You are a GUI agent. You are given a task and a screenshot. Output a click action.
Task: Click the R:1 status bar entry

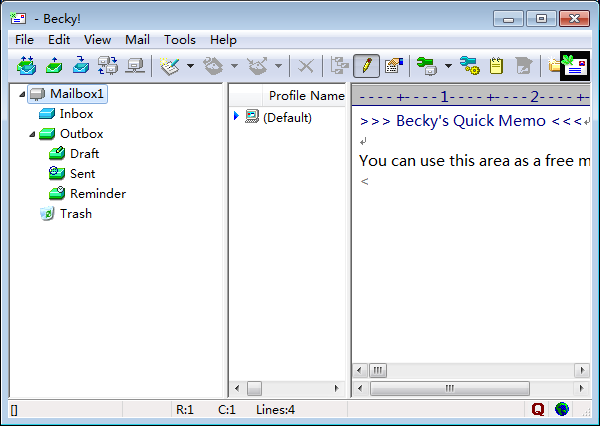coord(185,410)
